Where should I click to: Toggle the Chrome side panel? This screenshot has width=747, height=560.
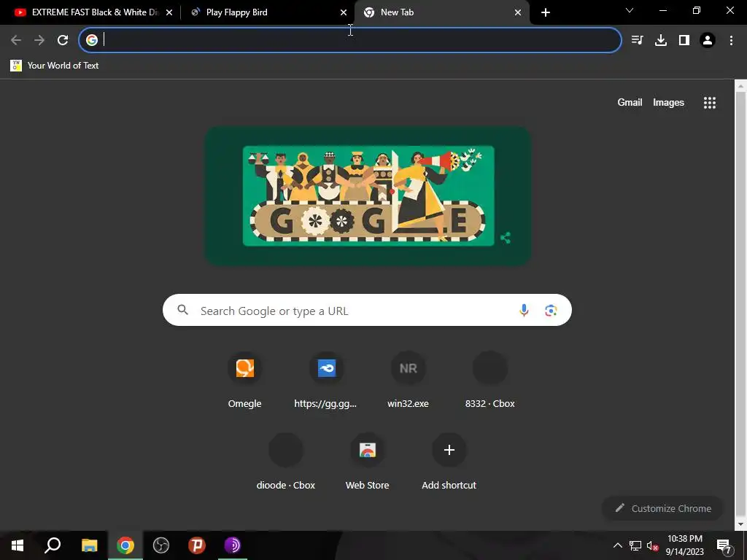coord(684,40)
